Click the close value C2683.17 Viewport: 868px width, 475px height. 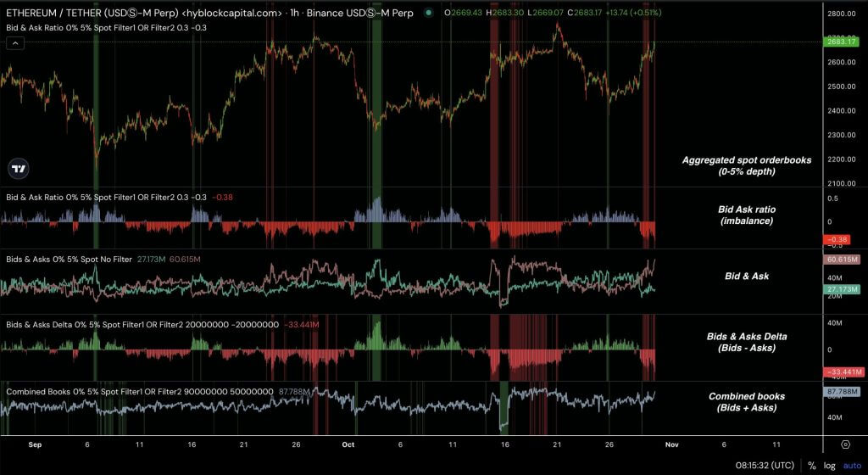click(x=584, y=13)
